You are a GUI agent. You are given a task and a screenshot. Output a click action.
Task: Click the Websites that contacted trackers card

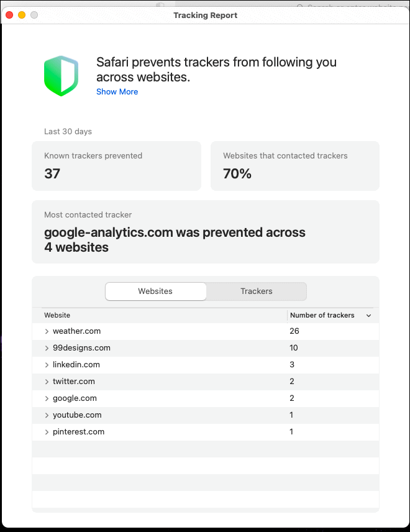[294, 166]
